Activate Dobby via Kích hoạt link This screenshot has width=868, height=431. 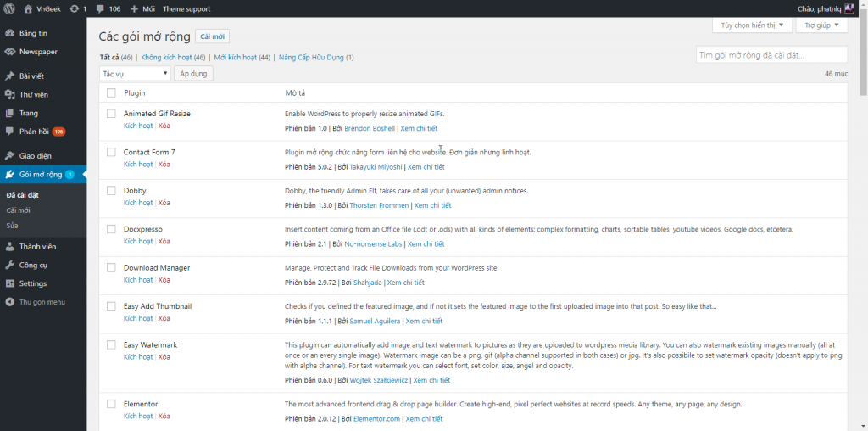click(138, 203)
